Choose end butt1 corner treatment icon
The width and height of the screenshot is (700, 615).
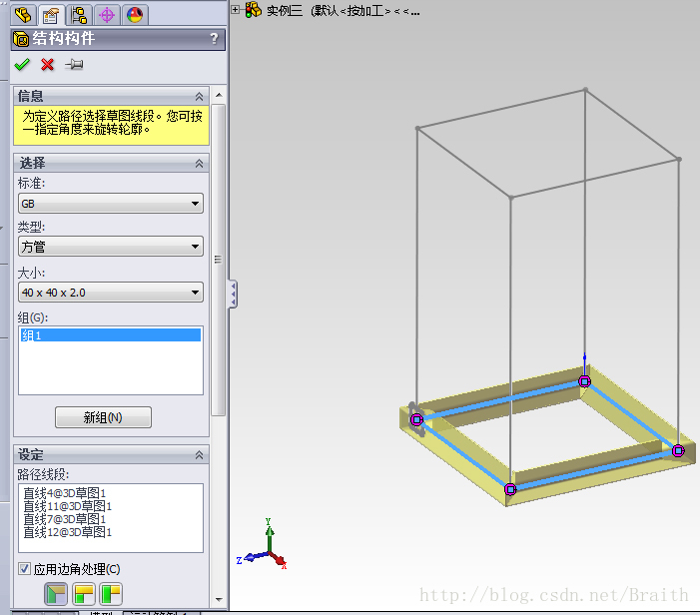click(x=84, y=594)
